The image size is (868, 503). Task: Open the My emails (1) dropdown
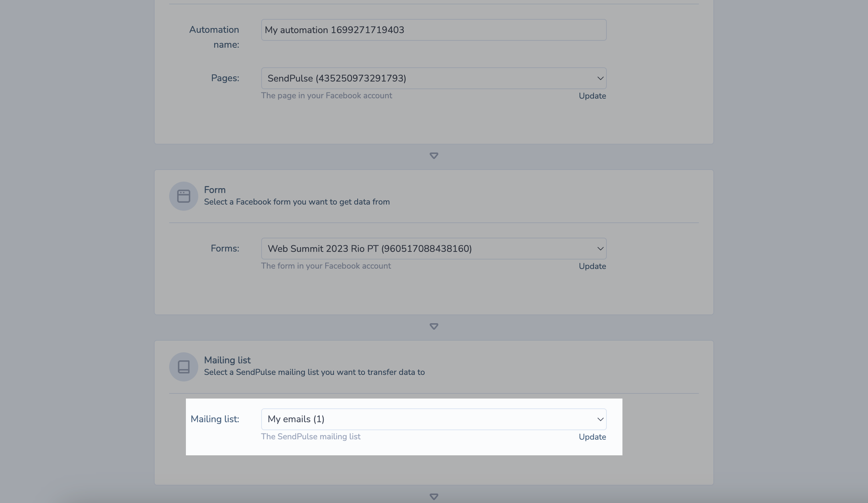click(434, 419)
